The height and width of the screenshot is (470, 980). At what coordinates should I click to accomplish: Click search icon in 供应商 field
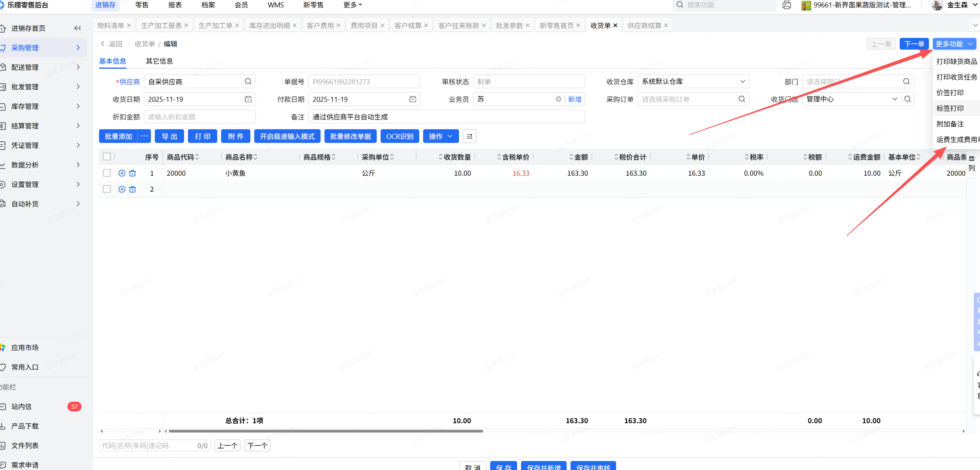click(x=248, y=82)
